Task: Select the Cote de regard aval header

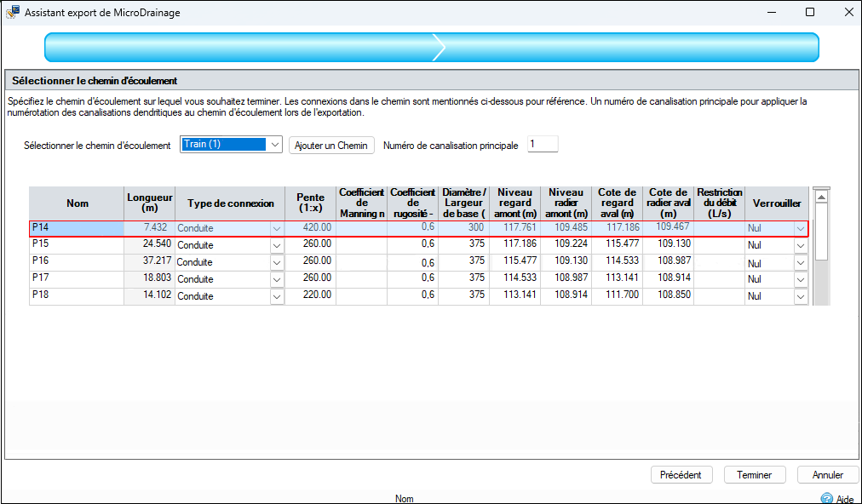Action: coord(618,203)
